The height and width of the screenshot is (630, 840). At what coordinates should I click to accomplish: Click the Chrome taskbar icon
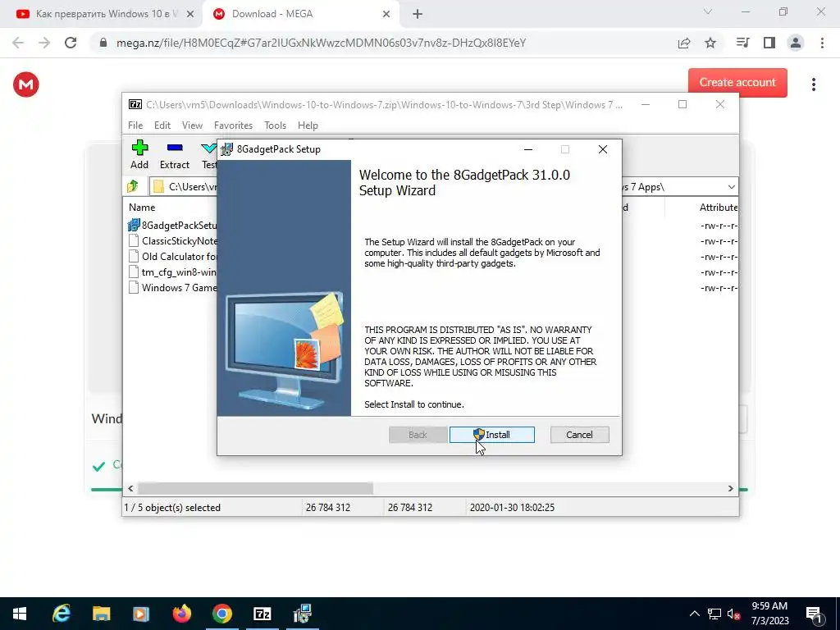[x=221, y=614]
